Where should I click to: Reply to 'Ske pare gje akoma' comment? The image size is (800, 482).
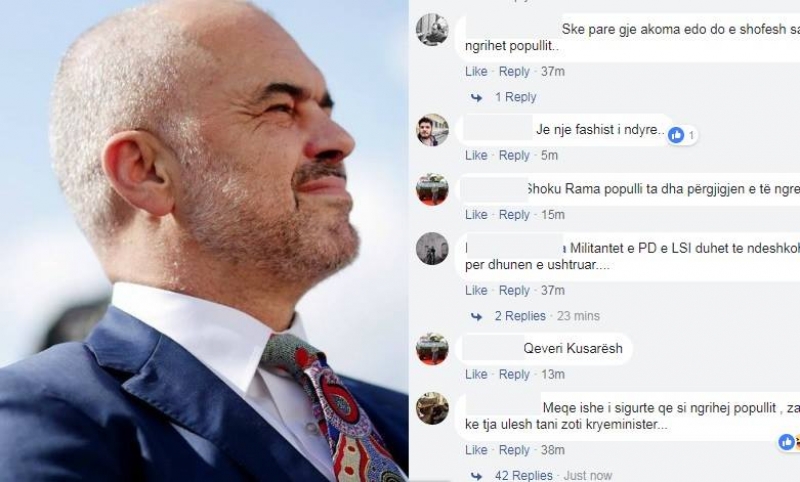click(514, 71)
